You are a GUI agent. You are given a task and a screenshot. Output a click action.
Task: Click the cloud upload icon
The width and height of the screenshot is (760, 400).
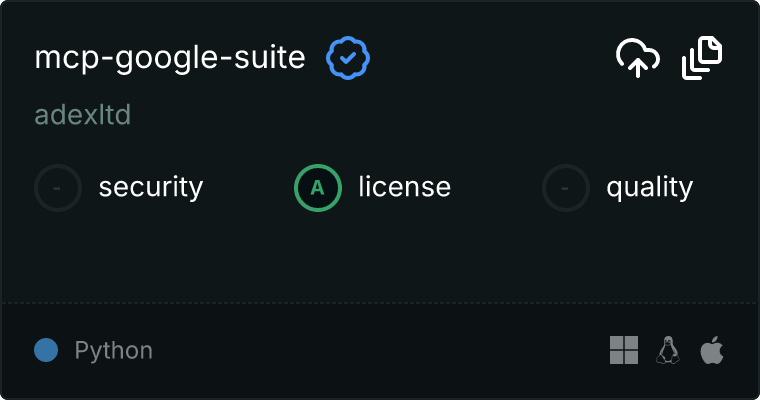point(637,59)
